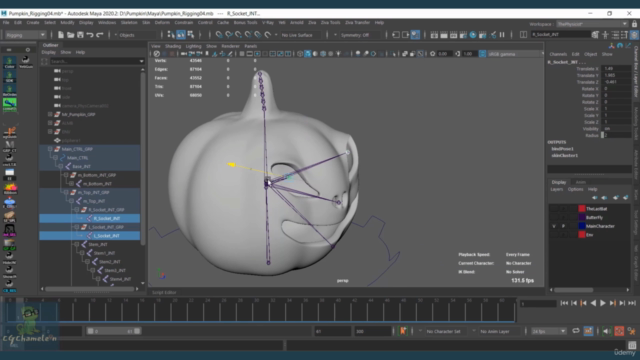Enable snap to grids magnet icon

click(219, 35)
